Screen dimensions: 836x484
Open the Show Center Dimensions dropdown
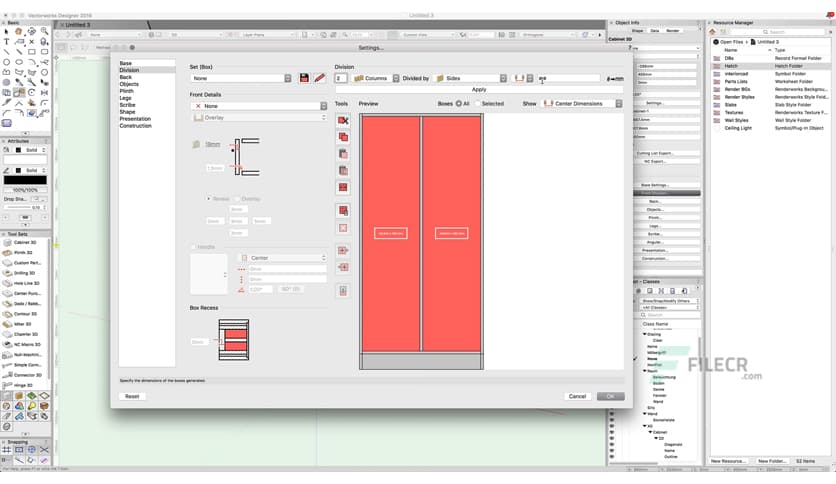[x=582, y=103]
